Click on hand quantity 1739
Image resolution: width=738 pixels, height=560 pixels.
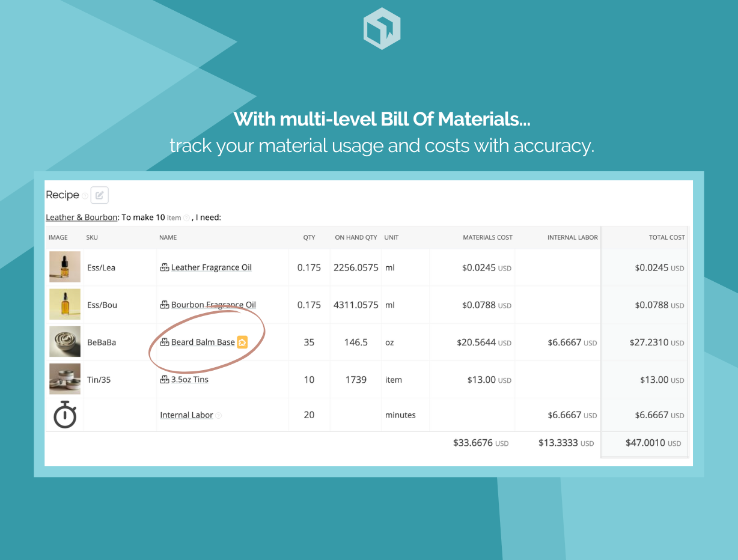(356, 379)
